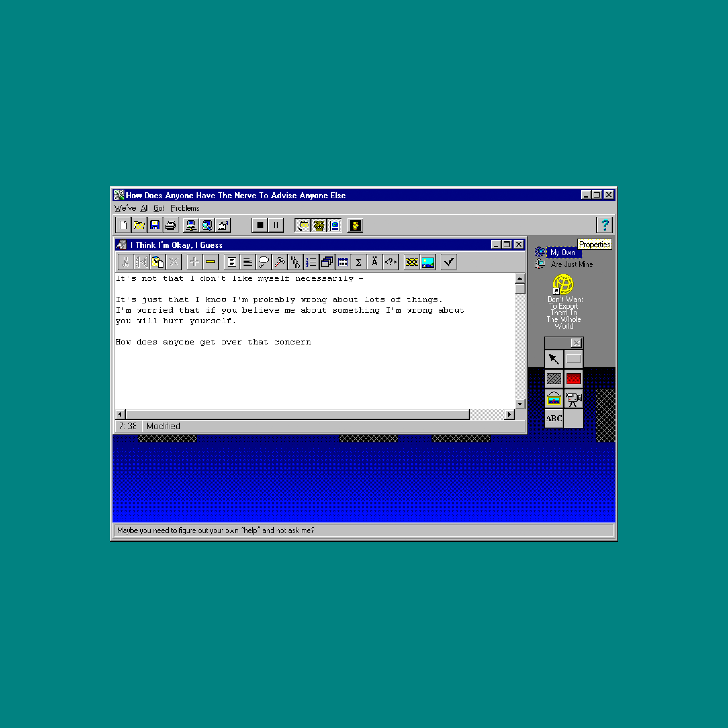This screenshot has width=728, height=728.
Task: Click the framed document page icon
Action: pos(232,262)
